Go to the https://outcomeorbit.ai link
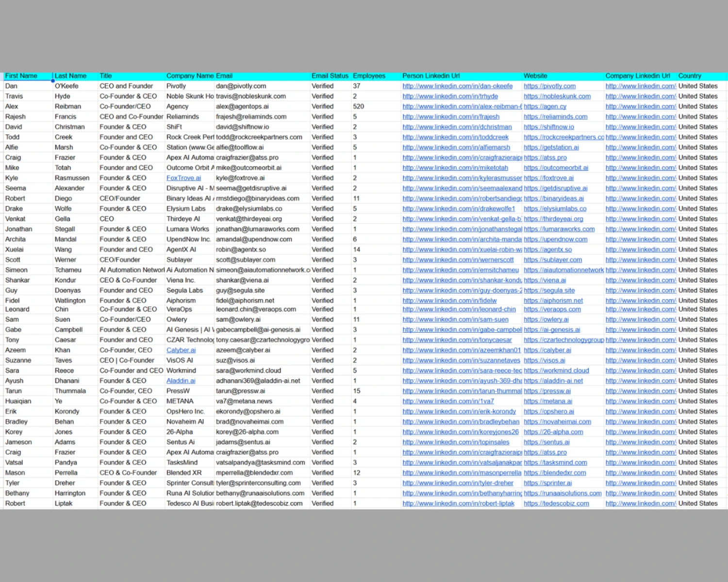This screenshot has width=728, height=582. 556,168
